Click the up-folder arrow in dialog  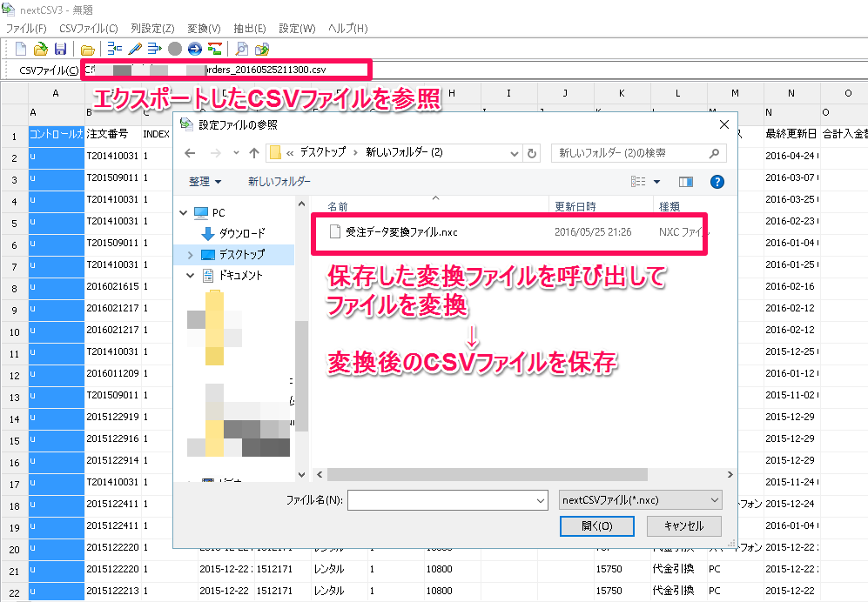pos(254,153)
